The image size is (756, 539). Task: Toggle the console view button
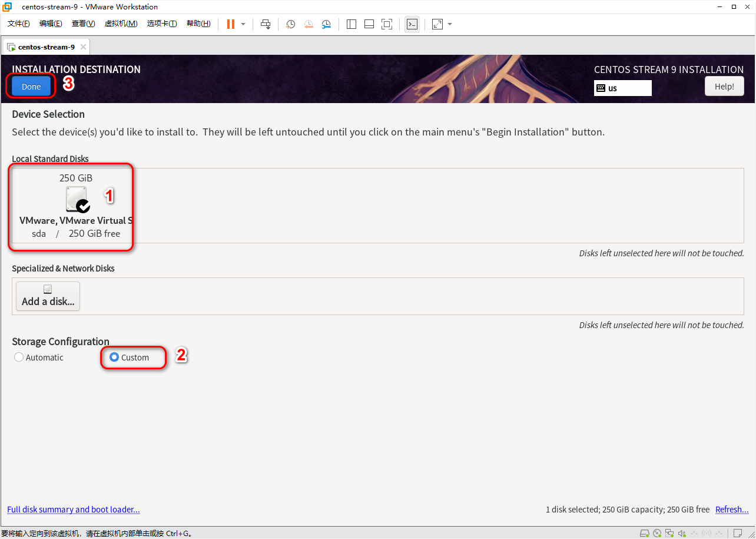coord(412,24)
